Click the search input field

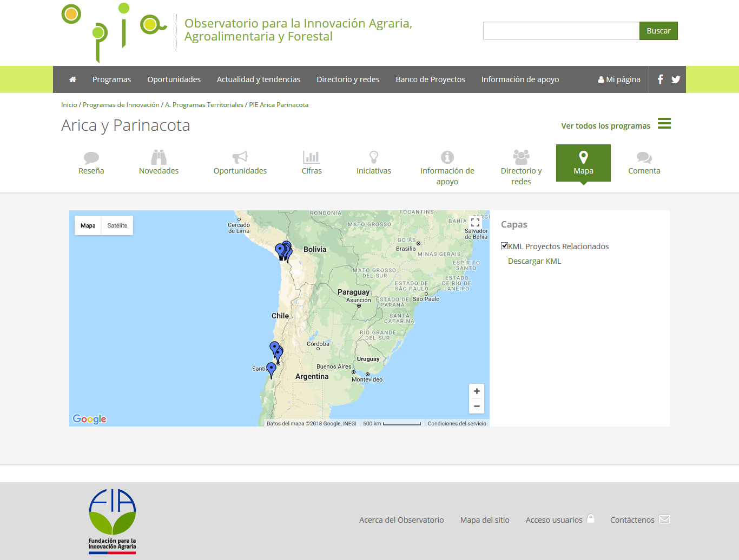tap(561, 31)
